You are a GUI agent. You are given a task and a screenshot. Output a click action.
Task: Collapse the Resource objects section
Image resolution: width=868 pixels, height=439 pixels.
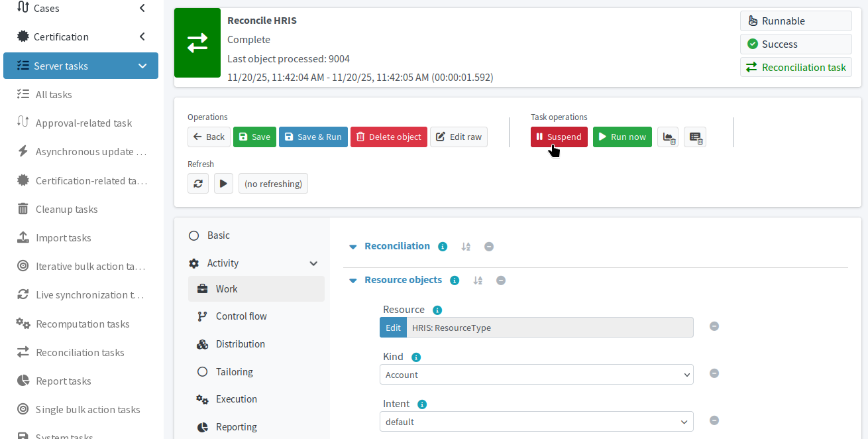coord(353,280)
